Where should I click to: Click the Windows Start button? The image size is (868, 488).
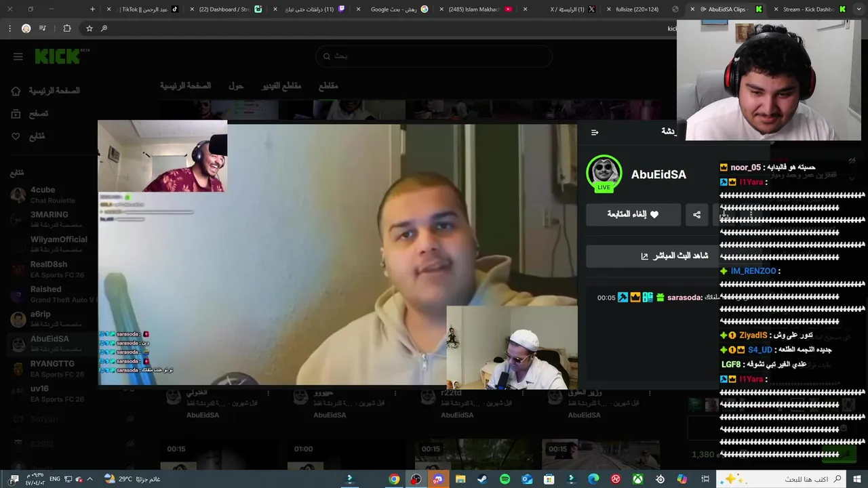coord(856,479)
